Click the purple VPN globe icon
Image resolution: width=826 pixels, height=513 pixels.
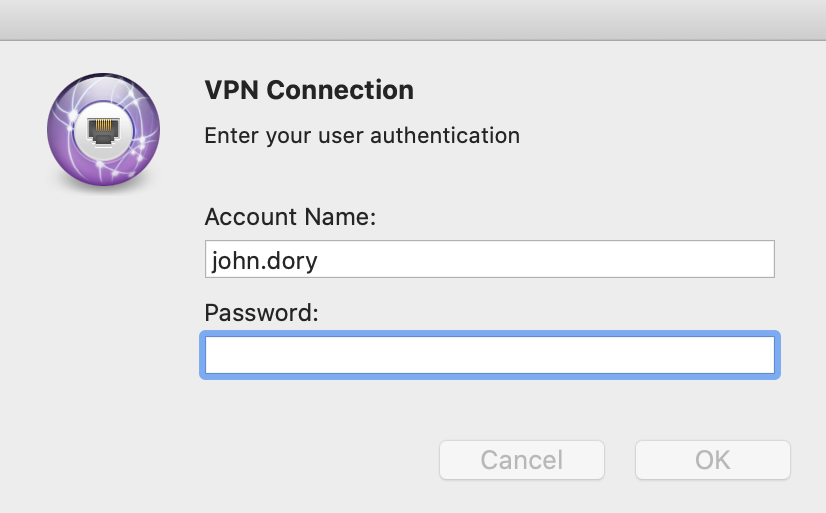(x=103, y=129)
